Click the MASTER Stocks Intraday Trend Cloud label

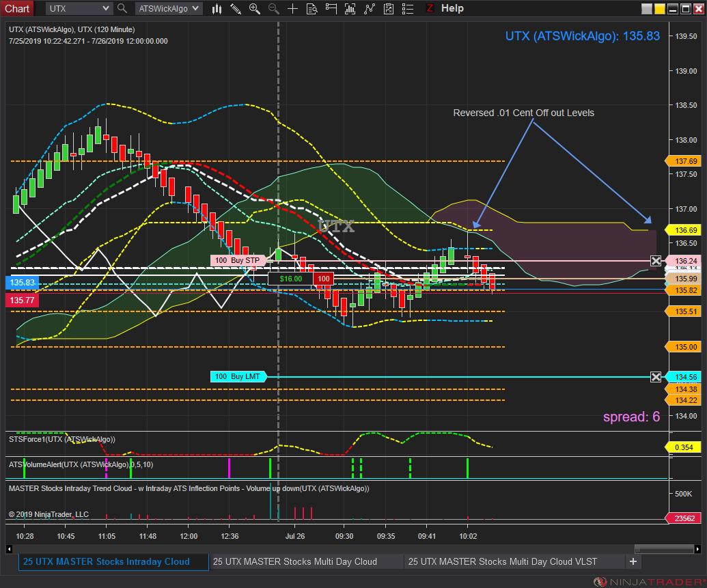(189, 488)
